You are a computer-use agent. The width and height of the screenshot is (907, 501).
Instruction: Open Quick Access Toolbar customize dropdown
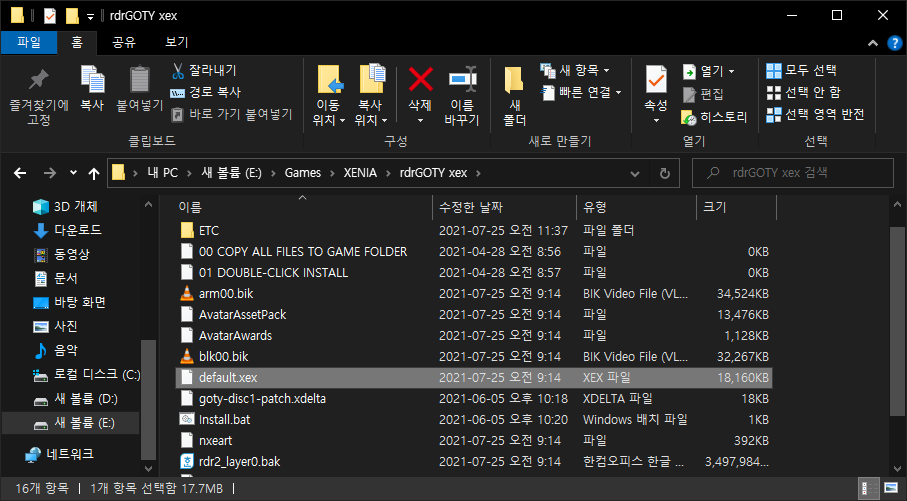90,17
